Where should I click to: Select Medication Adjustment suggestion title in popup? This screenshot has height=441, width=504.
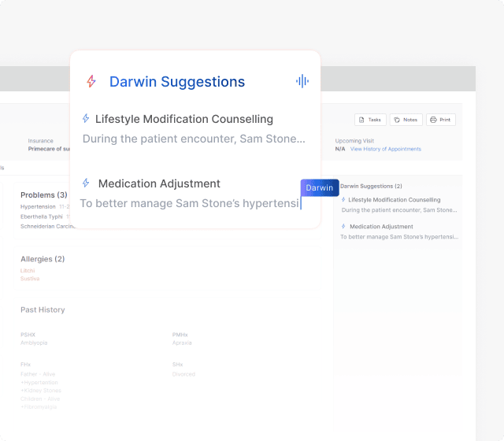click(x=159, y=183)
